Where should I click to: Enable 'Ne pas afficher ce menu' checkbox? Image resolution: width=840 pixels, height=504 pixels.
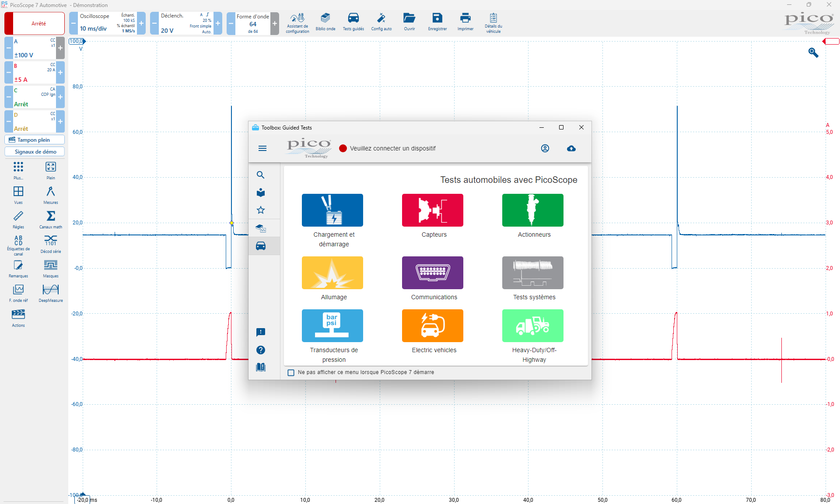(x=291, y=373)
